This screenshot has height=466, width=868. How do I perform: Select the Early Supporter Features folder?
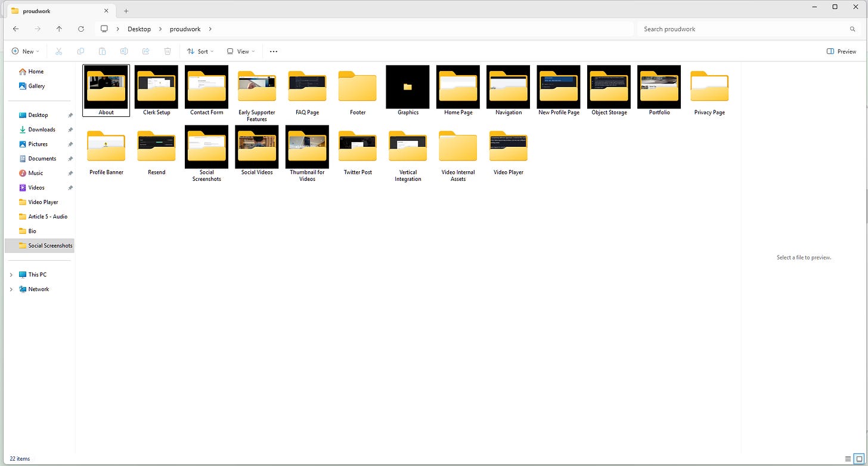click(x=257, y=93)
